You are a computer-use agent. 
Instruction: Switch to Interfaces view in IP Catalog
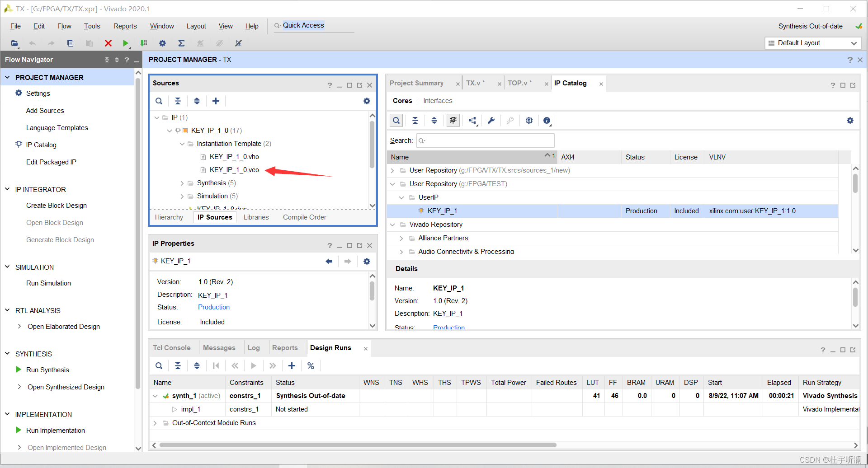(438, 101)
